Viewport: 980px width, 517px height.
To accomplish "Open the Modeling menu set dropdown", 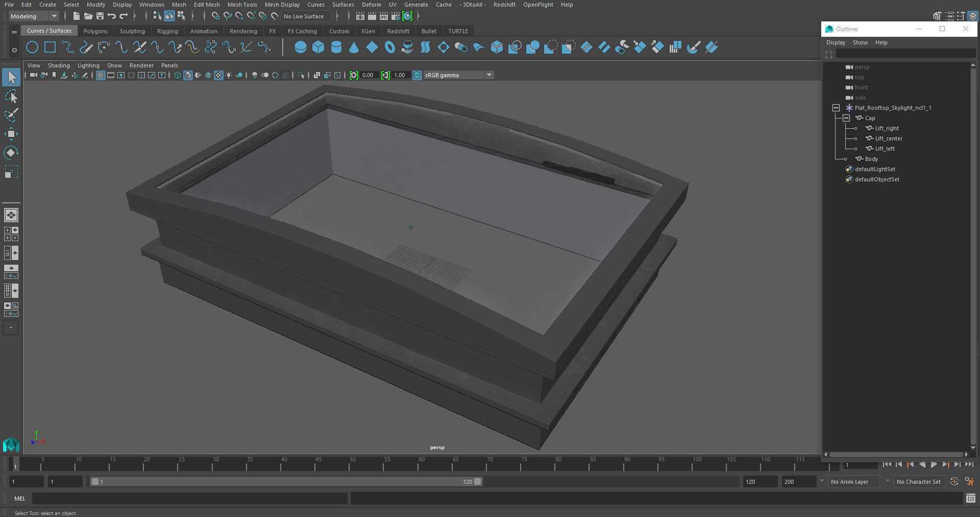I will tap(34, 16).
